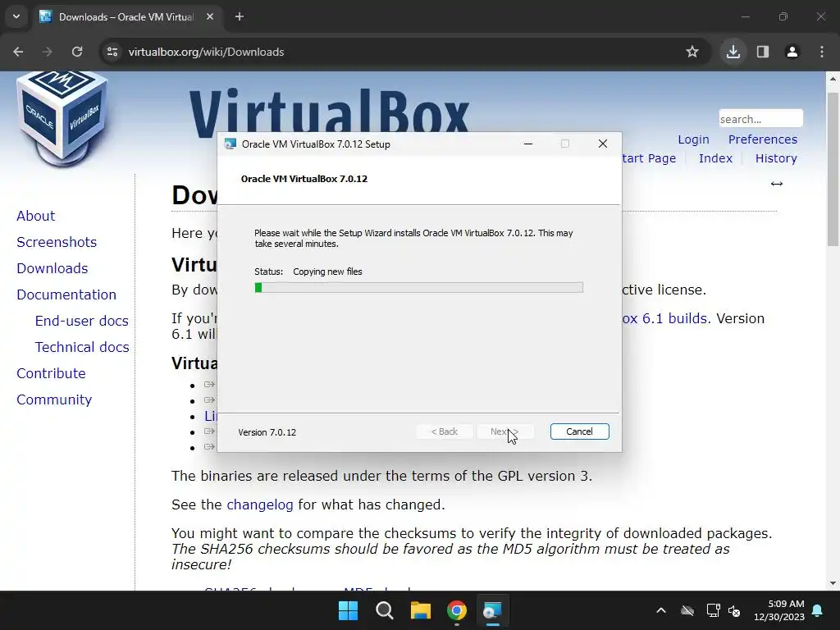
Task: Open the Index link
Action: click(715, 158)
